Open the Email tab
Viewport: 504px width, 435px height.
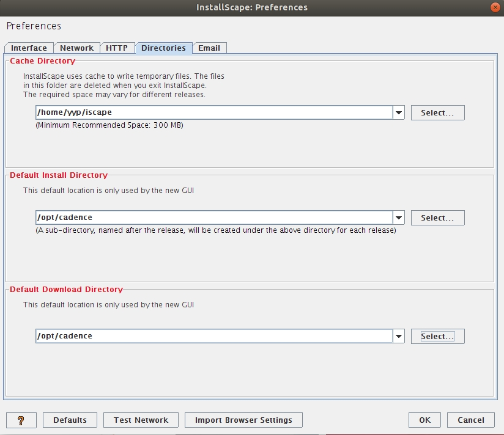coord(209,48)
